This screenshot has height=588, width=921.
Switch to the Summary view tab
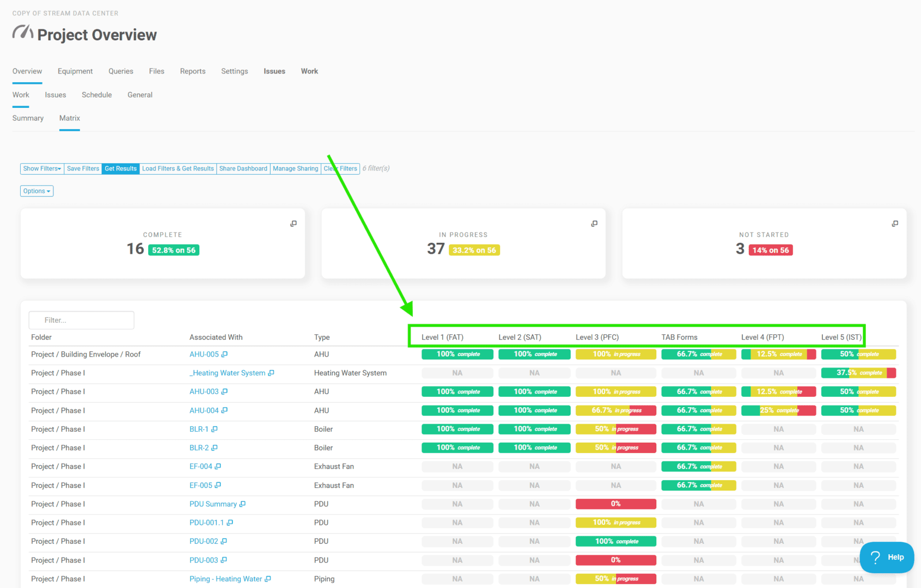(28, 118)
